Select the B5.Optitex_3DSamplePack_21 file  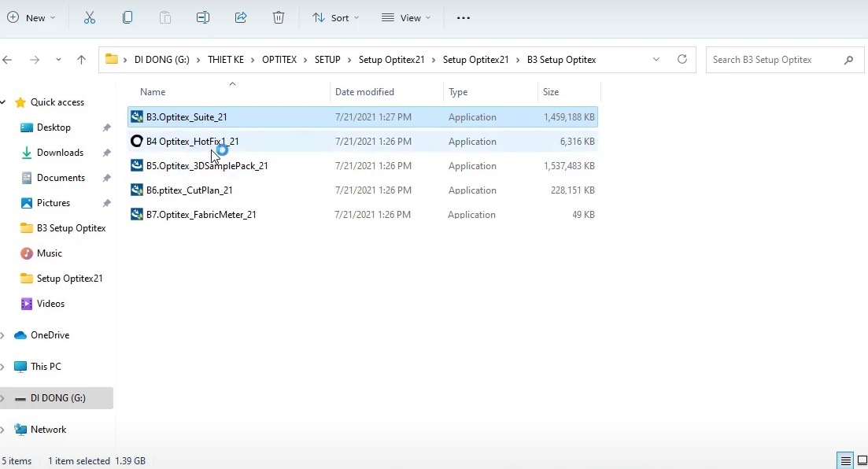coord(207,166)
